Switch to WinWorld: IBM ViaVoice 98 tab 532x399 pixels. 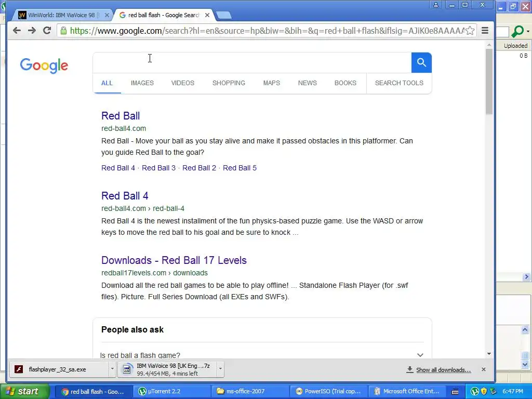point(63,15)
